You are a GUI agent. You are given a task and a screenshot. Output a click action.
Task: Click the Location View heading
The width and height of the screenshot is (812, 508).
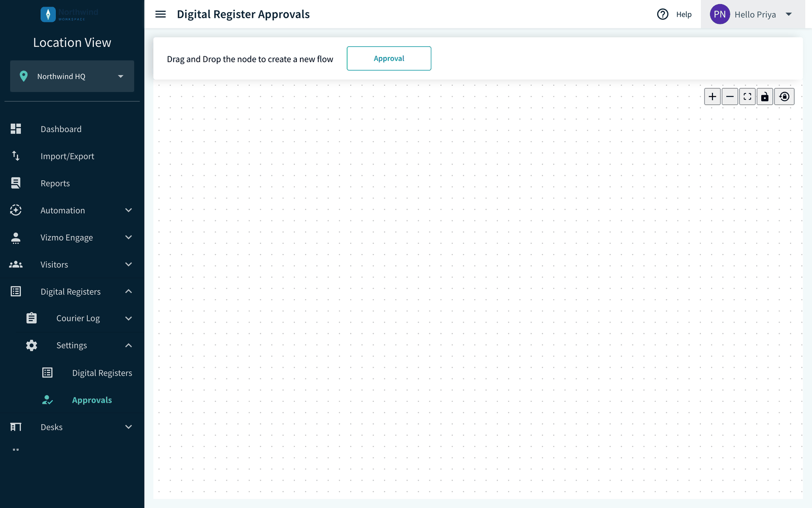tap(72, 43)
